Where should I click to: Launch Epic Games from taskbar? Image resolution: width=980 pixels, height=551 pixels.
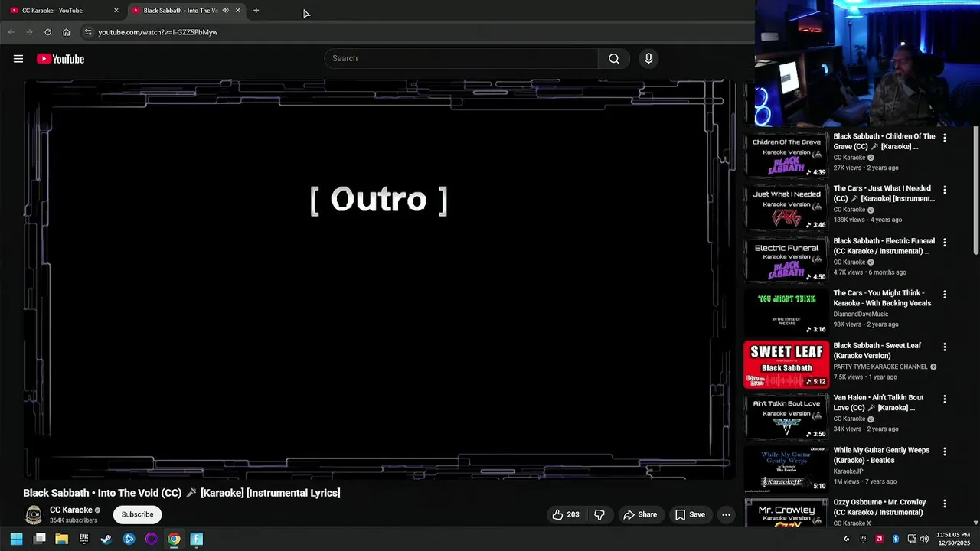84,539
